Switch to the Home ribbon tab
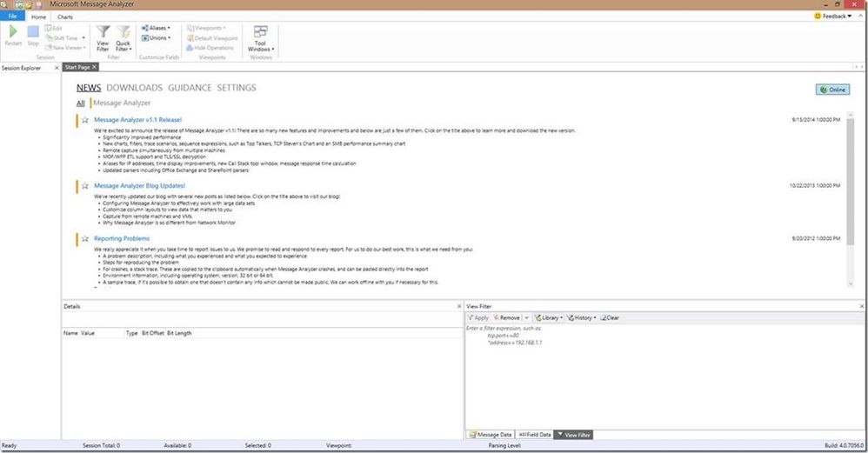 pyautogui.click(x=39, y=17)
